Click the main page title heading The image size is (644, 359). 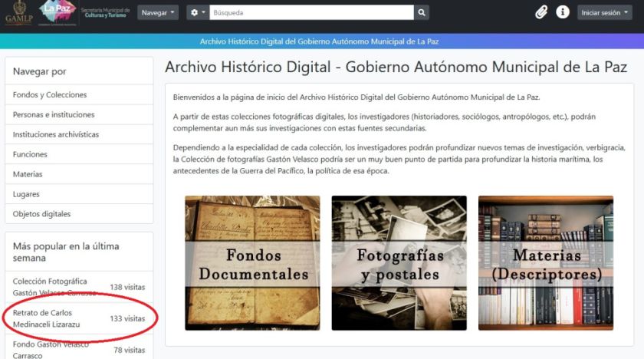click(396, 67)
